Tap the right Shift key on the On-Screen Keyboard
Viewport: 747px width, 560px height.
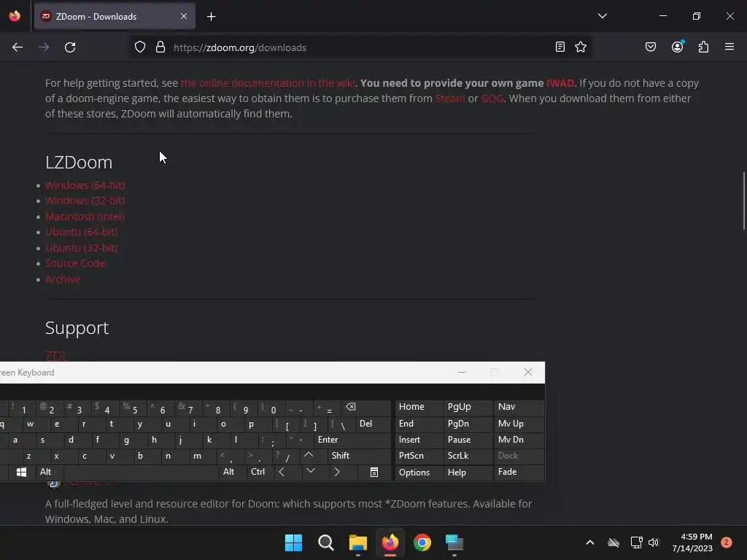click(x=360, y=456)
